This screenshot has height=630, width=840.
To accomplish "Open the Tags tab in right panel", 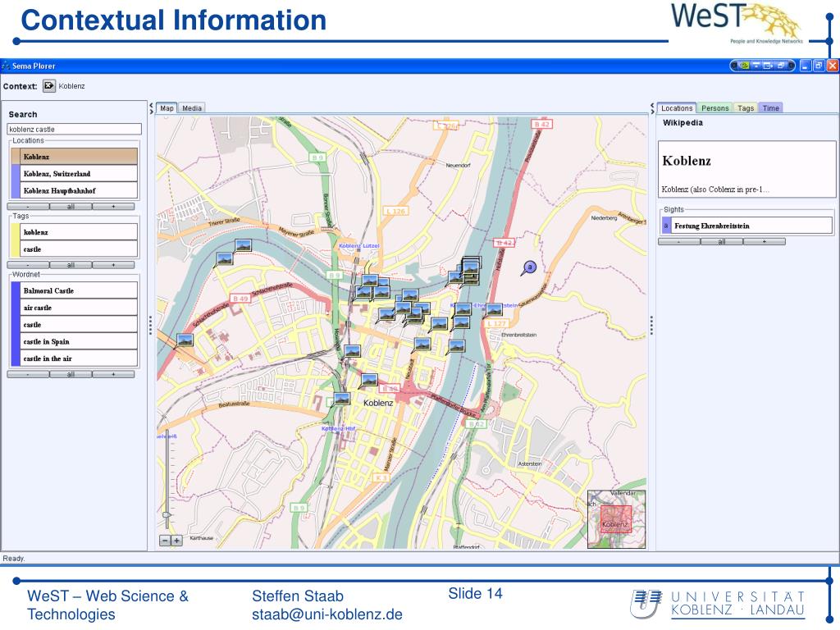I will coord(746,108).
